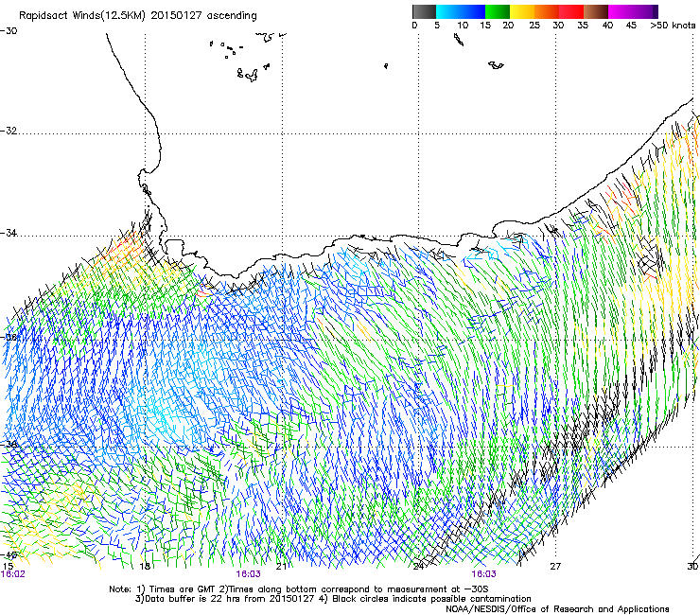Select the '-30' latitude axis label
The width and height of the screenshot is (700, 615).
(x=9, y=31)
